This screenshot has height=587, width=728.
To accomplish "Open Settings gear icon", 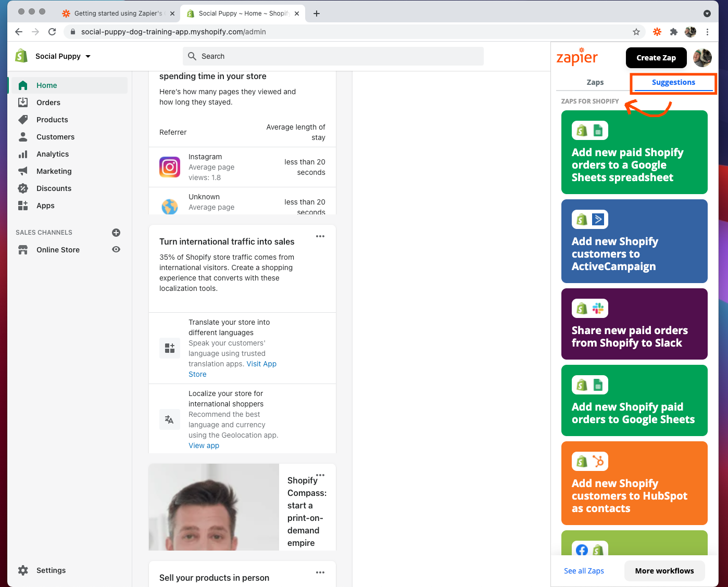I will click(x=23, y=570).
